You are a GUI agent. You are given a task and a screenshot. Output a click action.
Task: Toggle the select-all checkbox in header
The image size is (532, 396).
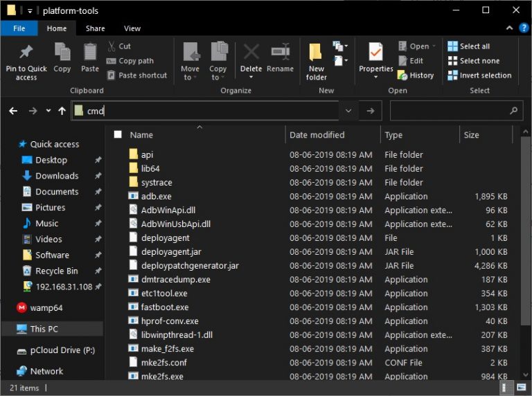click(x=118, y=135)
